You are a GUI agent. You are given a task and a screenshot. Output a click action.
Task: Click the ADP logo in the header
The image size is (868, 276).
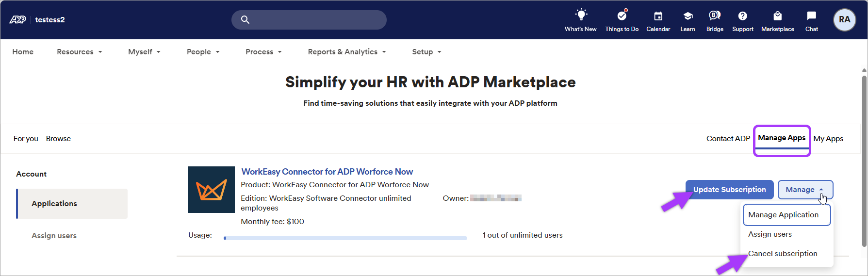coord(17,20)
